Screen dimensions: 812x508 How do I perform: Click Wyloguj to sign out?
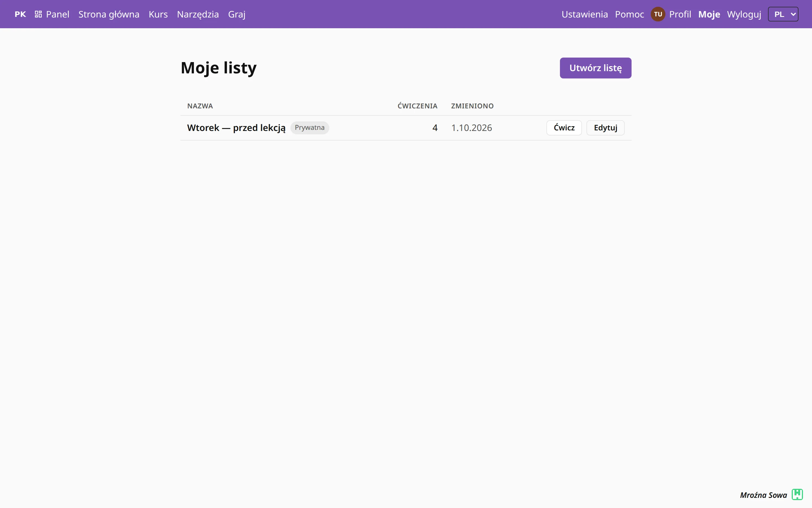coord(744,14)
